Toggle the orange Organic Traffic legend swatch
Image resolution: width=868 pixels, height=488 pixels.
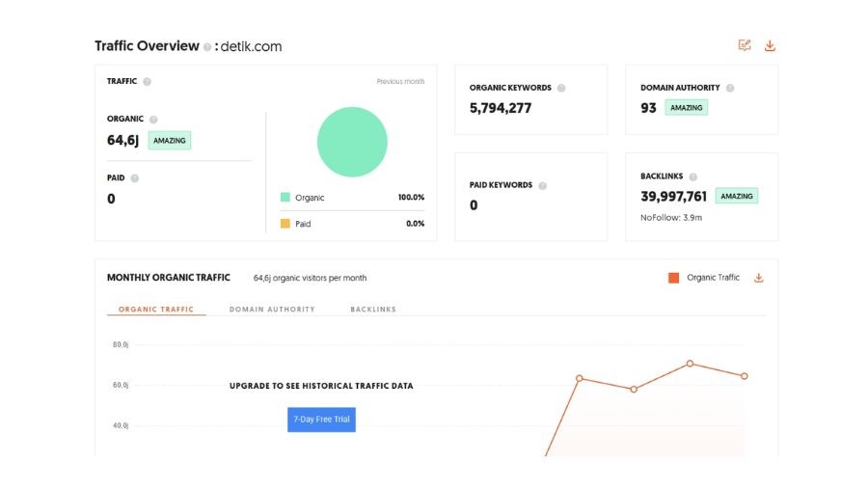673,278
